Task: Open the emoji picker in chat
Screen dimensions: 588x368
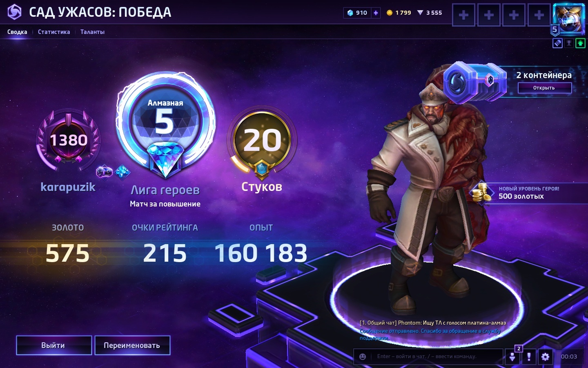Action: 363,357
